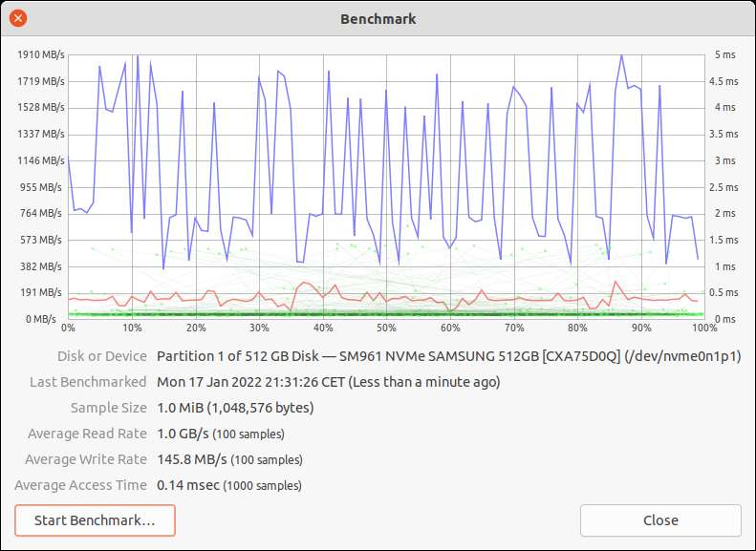Click the Start Benchmark… button

click(95, 520)
